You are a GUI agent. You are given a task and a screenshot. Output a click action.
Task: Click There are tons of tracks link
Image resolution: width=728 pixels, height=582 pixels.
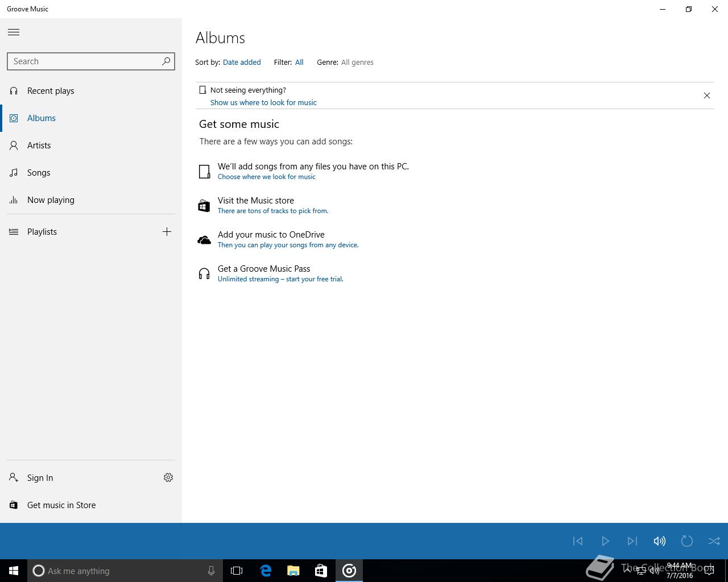tap(273, 211)
